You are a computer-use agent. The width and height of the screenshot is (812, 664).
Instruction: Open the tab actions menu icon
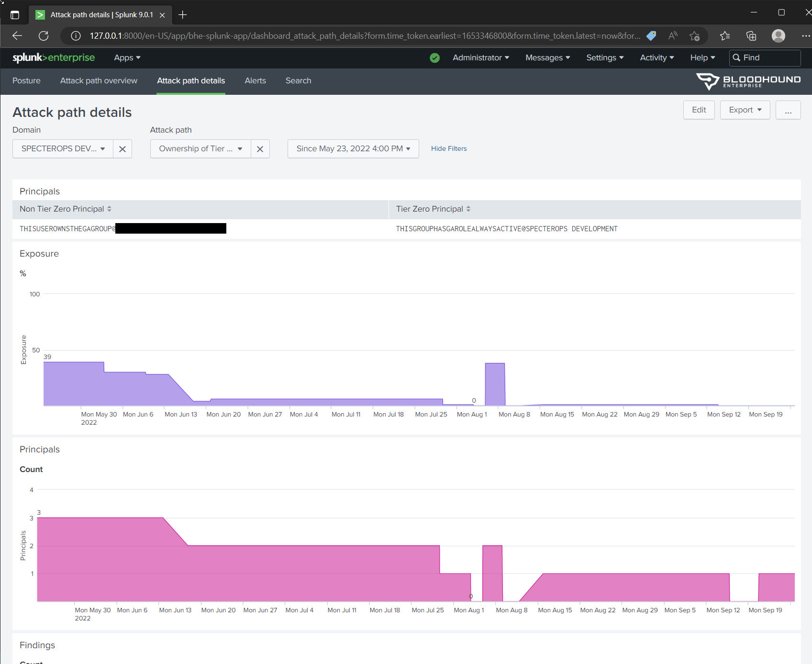[x=15, y=15]
